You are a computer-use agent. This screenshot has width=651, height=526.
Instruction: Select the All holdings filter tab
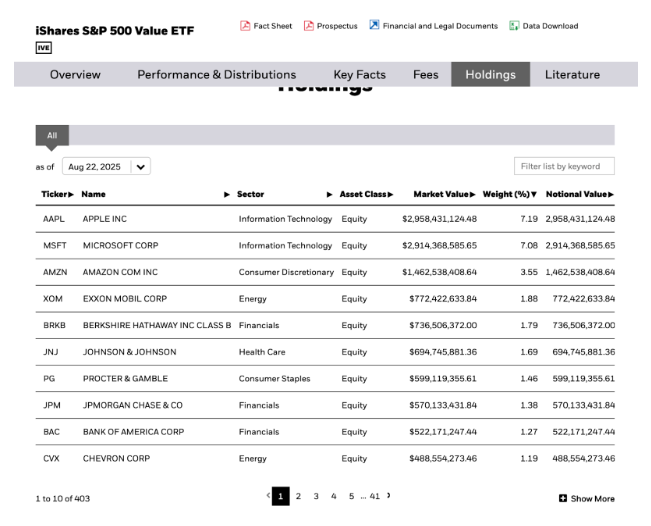52,136
